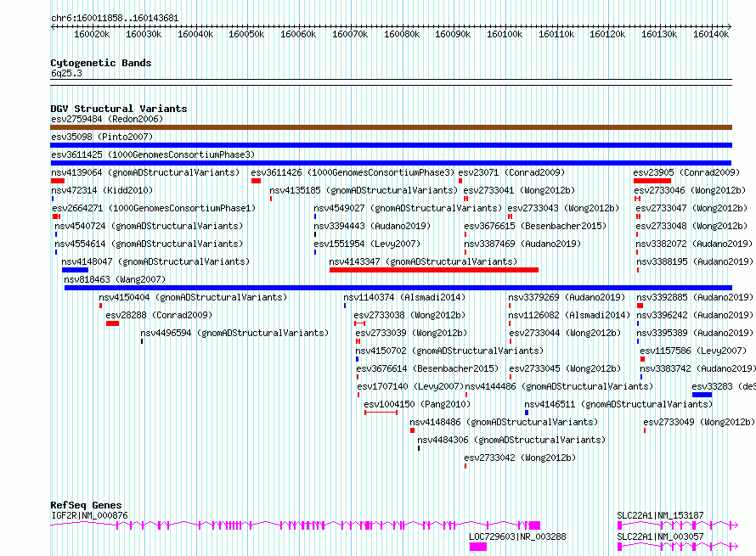Image resolution: width=756 pixels, height=556 pixels.
Task: Click the esv2664271 1000GenomesConsortiumPhase1 label
Action: point(154,208)
